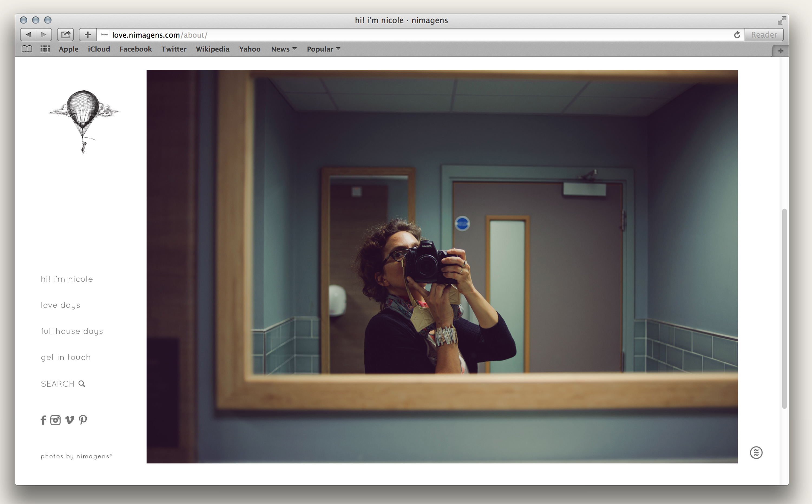Image resolution: width=812 pixels, height=504 pixels.
Task: Open the 'get in touch' link
Action: (66, 357)
